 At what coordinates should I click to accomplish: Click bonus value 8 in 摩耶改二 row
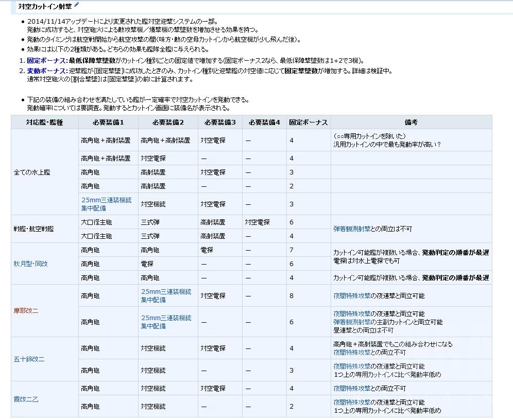291,296
